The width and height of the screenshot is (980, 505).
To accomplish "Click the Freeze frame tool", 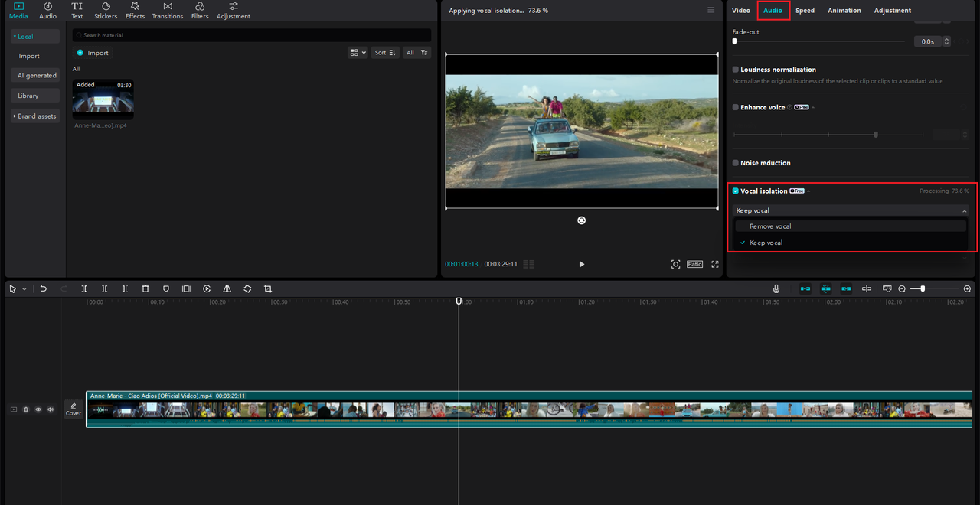I will pos(186,288).
